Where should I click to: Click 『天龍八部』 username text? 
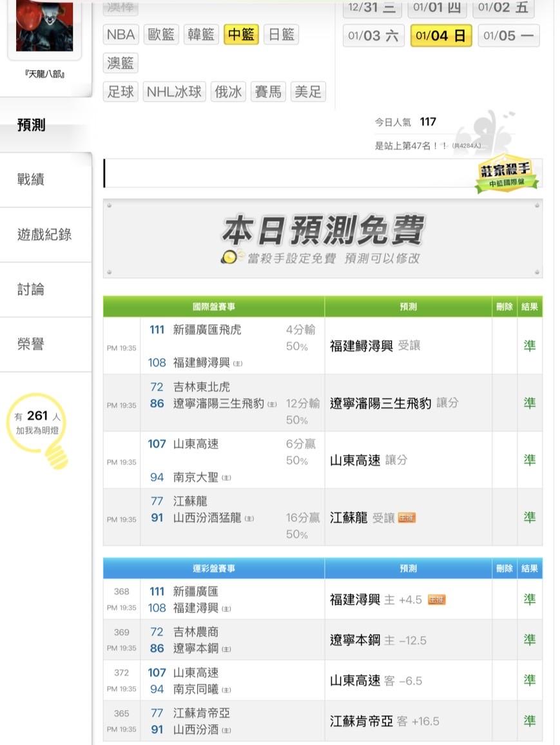coord(44,74)
